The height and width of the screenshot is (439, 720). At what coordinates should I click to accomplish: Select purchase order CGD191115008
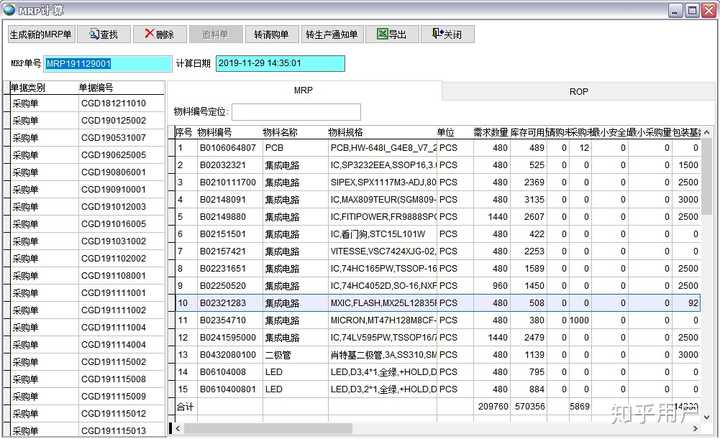click(x=113, y=379)
